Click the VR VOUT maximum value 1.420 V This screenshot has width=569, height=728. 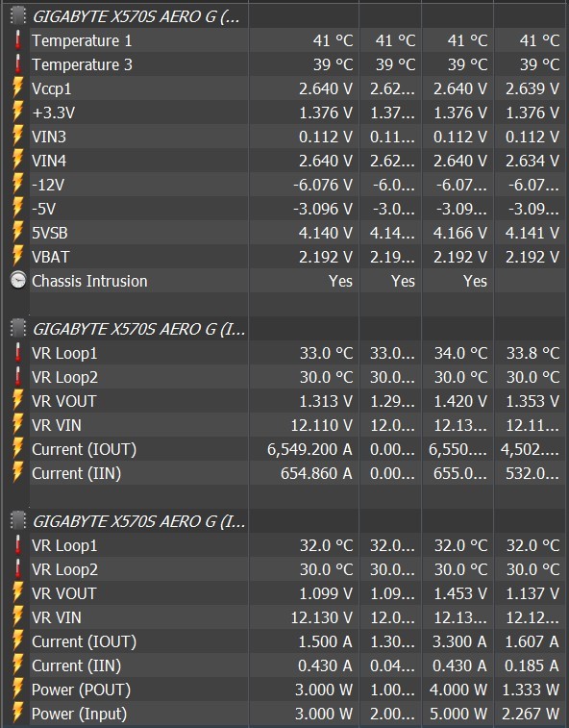[x=460, y=402]
